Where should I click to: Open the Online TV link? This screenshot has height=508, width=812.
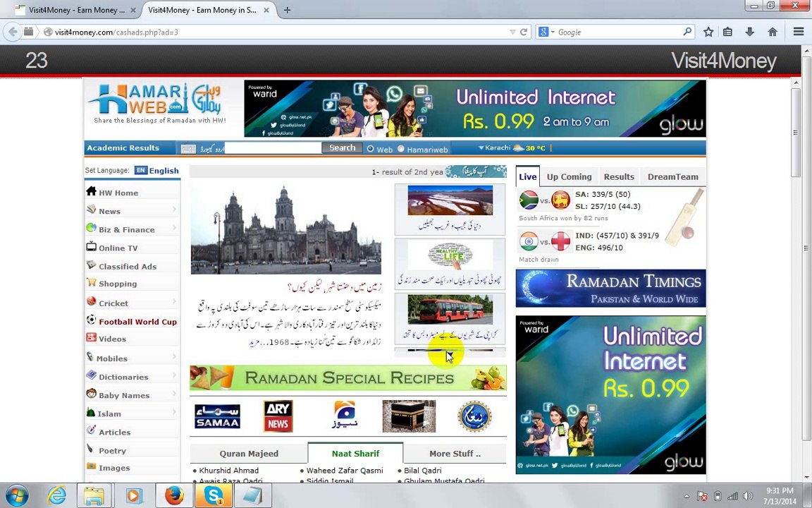pos(118,248)
